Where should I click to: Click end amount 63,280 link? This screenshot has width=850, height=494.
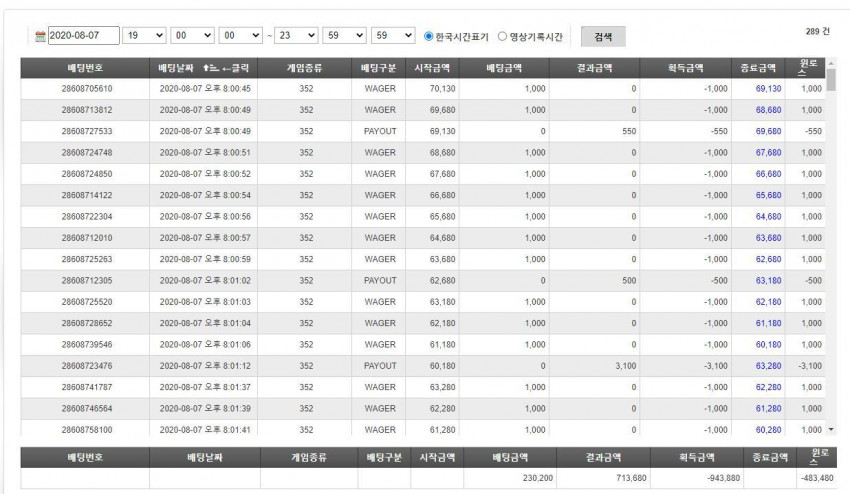point(768,366)
